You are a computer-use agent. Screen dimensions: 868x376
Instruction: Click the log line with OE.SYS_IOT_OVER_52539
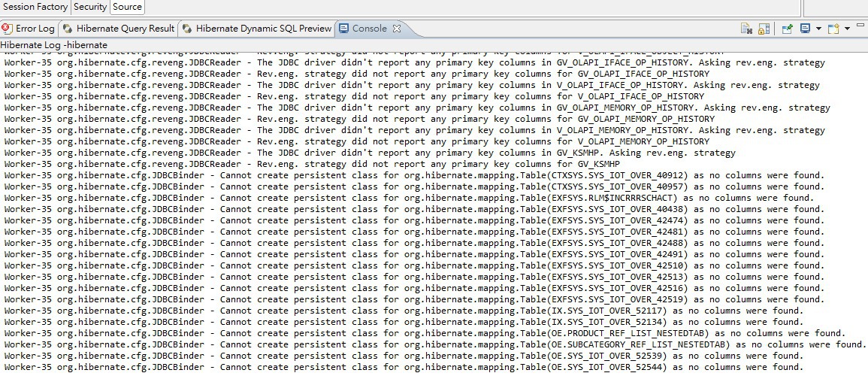pyautogui.click(x=404, y=356)
